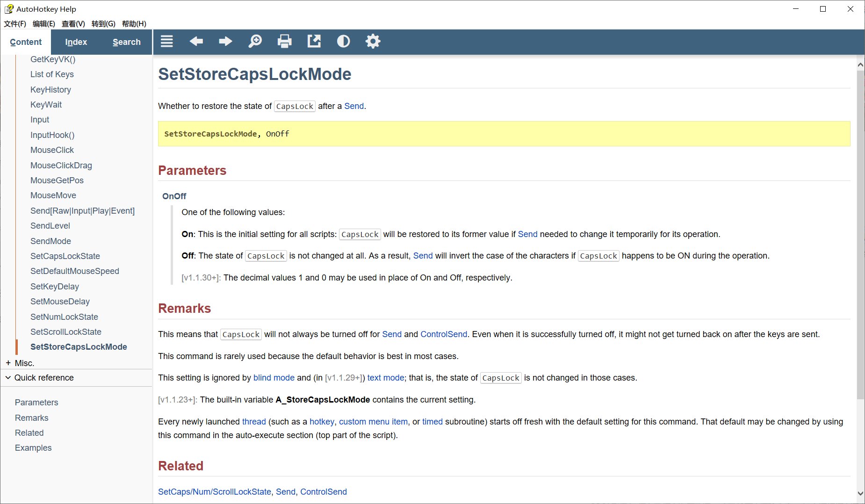
Task: Click the zoom magnifier icon in toolbar
Action: (x=255, y=42)
